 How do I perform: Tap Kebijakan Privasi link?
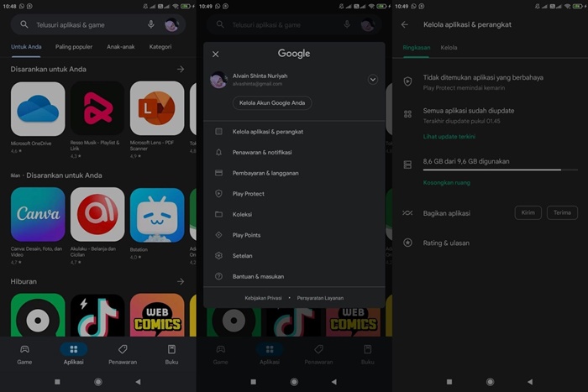point(263,298)
